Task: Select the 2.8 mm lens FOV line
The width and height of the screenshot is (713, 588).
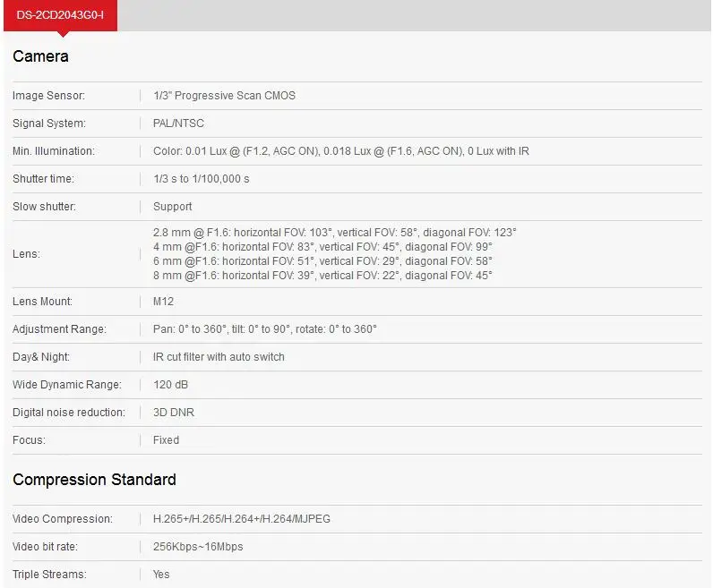Action: (335, 232)
